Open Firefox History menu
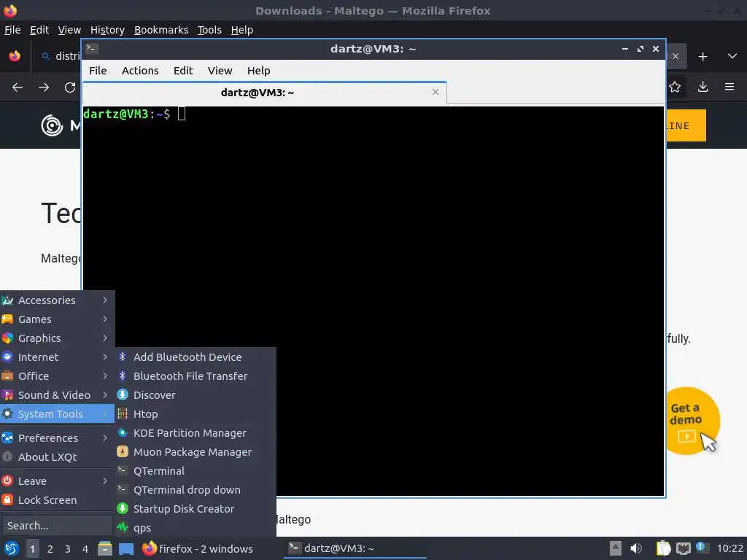The image size is (747, 560). (x=107, y=30)
